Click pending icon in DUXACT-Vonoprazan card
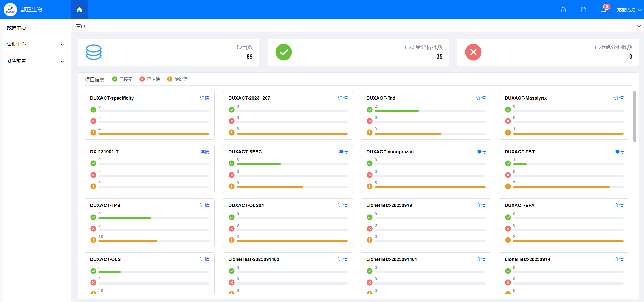The width and height of the screenshot is (644, 302). point(370,186)
